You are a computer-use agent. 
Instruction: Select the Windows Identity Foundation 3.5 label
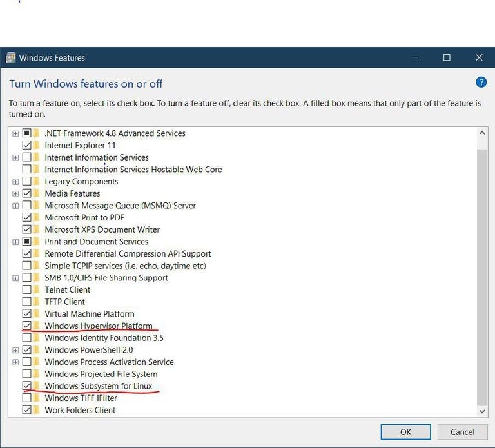(x=104, y=338)
